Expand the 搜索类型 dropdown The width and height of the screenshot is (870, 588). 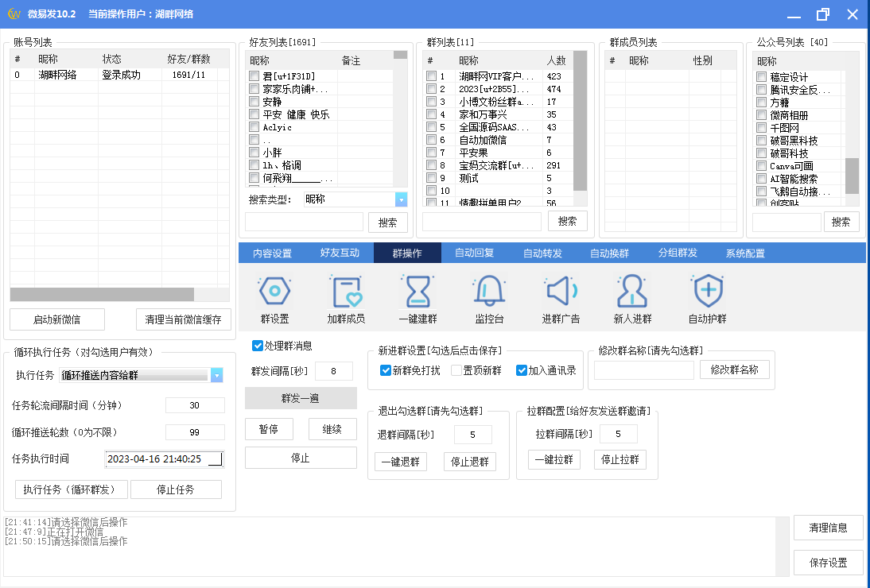pos(401,199)
